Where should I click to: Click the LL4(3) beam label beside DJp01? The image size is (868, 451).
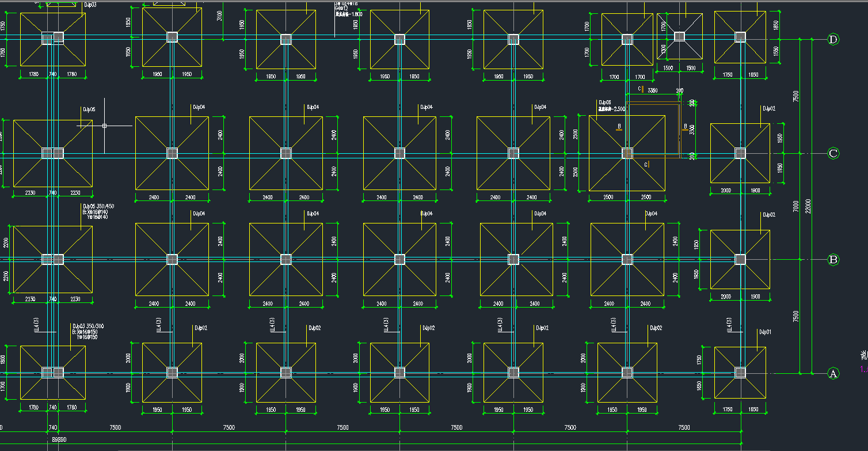(x=730, y=325)
